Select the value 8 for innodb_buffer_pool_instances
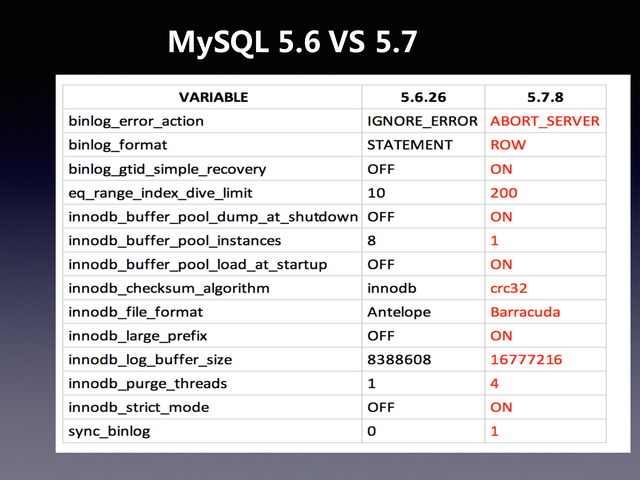The height and width of the screenshot is (480, 640). click(371, 240)
